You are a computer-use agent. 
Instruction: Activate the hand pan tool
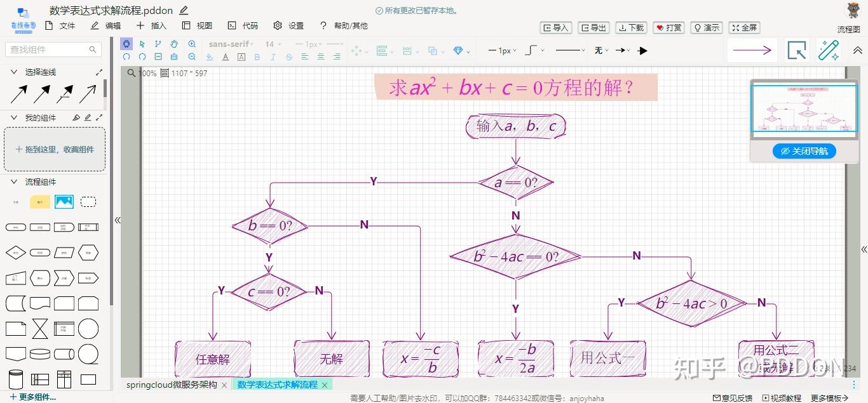pyautogui.click(x=173, y=44)
